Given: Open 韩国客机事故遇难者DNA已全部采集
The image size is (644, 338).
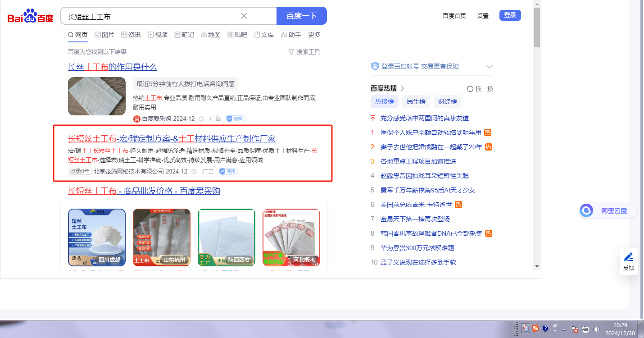Looking at the screenshot, I should click(x=431, y=233).
